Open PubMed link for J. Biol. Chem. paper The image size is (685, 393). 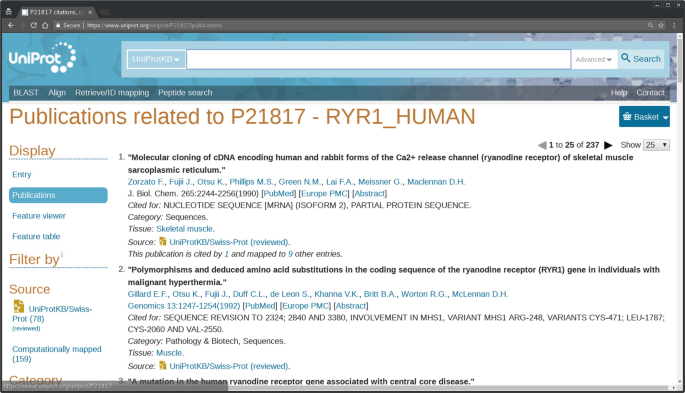point(279,193)
